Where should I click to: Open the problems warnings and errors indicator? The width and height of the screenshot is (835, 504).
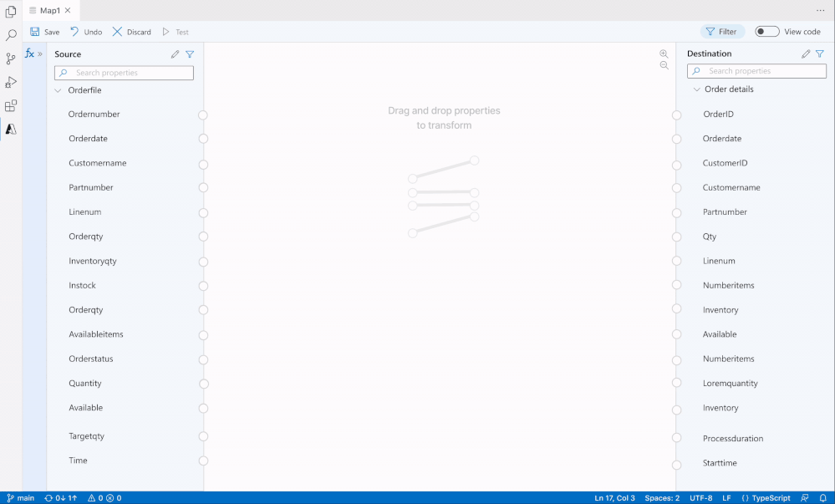[104, 498]
